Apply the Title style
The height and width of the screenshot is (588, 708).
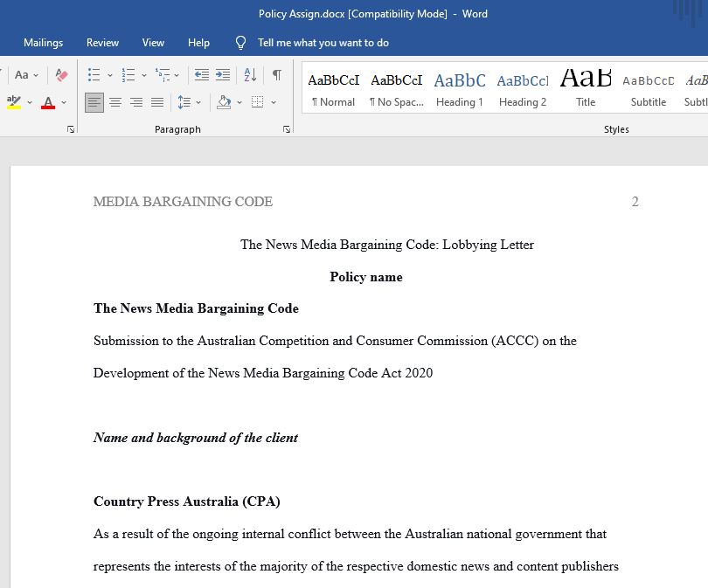click(x=586, y=89)
